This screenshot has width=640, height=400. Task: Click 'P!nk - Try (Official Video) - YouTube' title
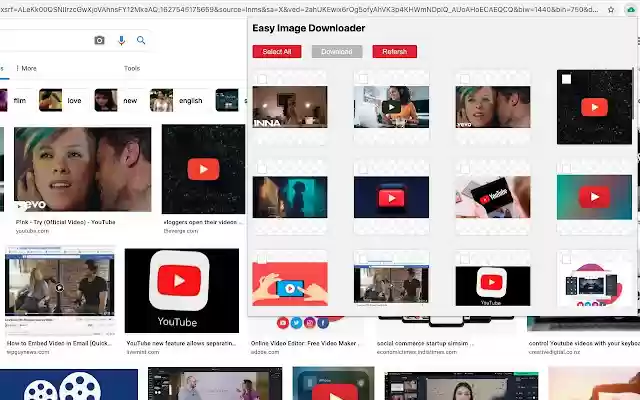tap(65, 222)
